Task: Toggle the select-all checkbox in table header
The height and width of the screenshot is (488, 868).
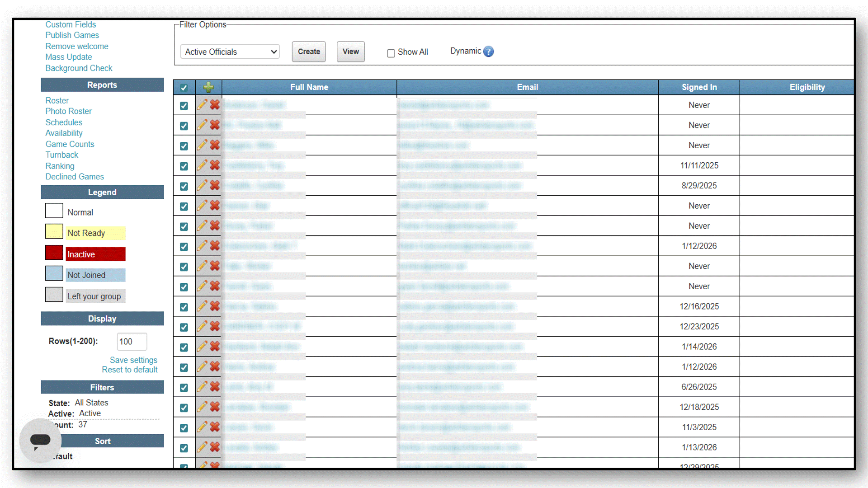Action: coord(184,88)
